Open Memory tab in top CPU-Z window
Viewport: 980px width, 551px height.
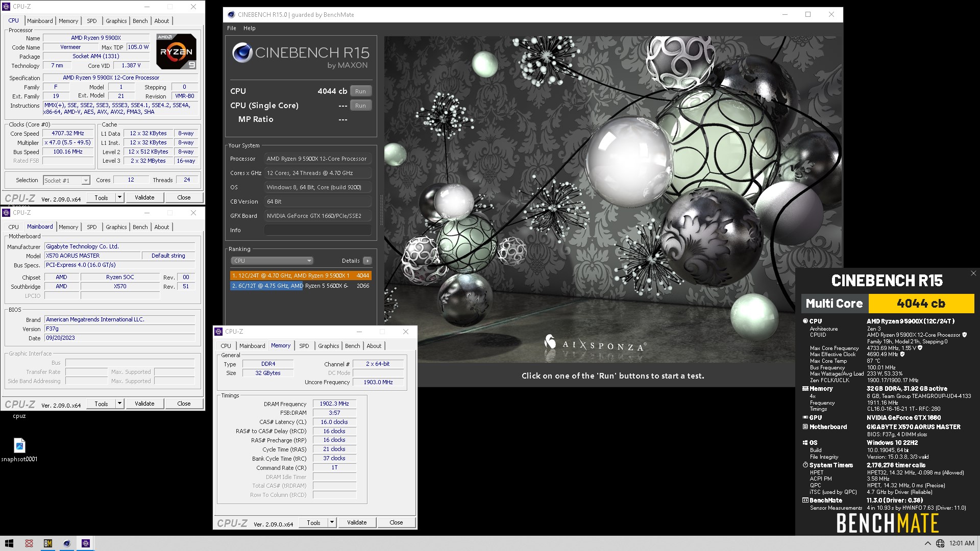tap(68, 21)
